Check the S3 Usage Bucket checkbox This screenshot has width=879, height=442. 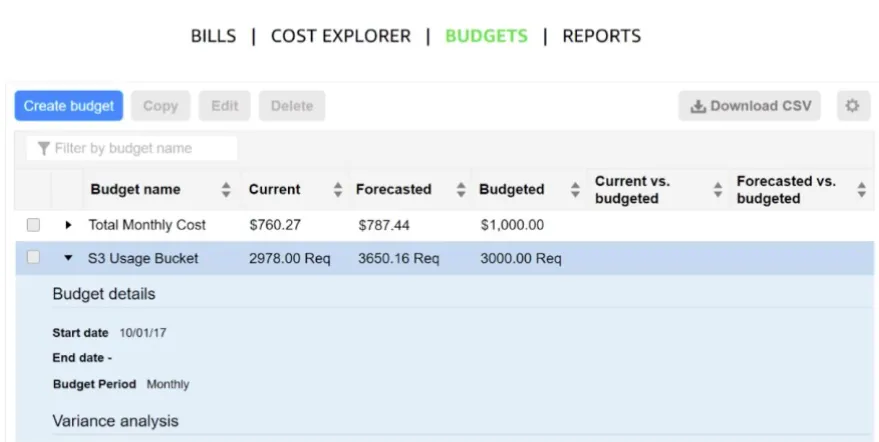pyautogui.click(x=34, y=257)
